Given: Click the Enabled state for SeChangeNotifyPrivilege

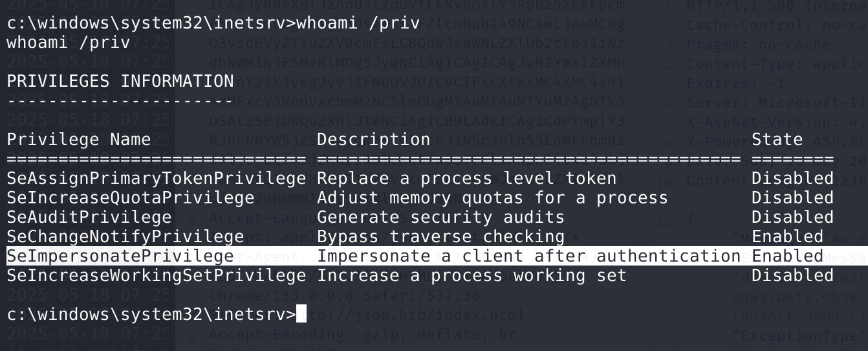Looking at the screenshot, I should pos(787,237).
